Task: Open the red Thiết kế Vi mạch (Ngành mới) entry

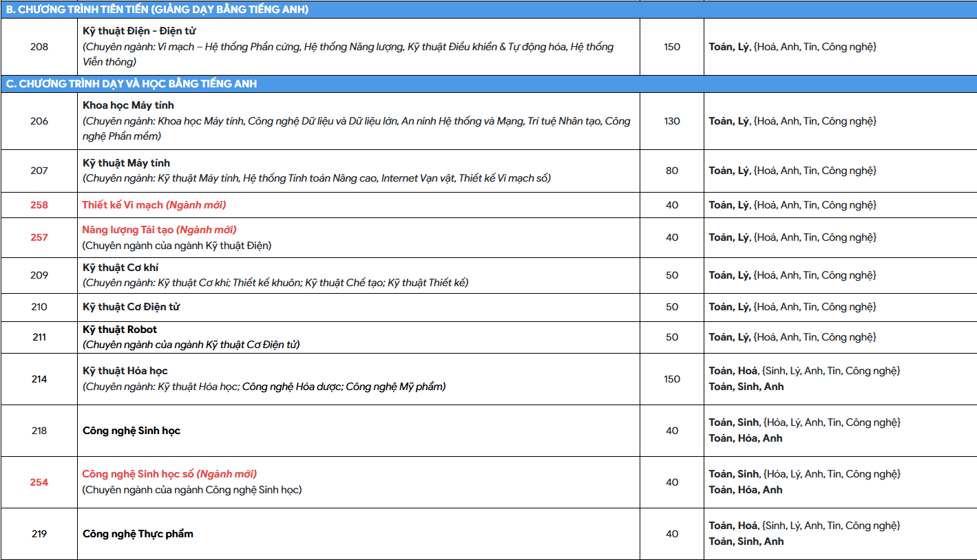Action: [x=154, y=205]
